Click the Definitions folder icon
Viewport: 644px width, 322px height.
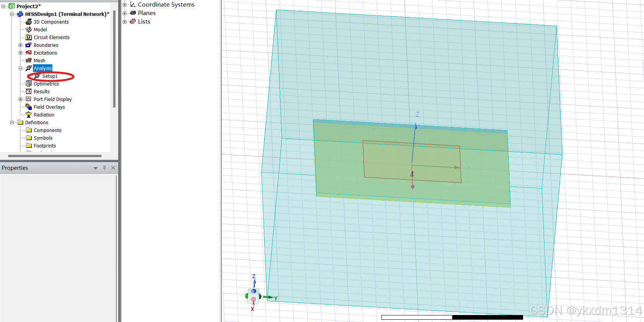coord(21,122)
